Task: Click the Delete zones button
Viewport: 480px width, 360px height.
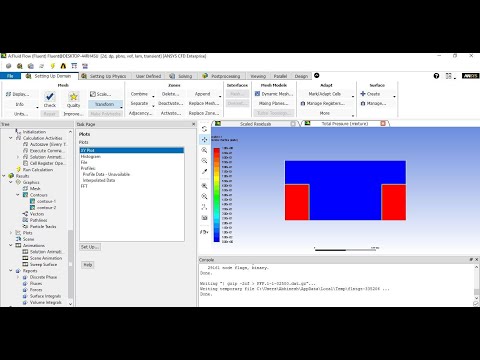Action: 170,94
